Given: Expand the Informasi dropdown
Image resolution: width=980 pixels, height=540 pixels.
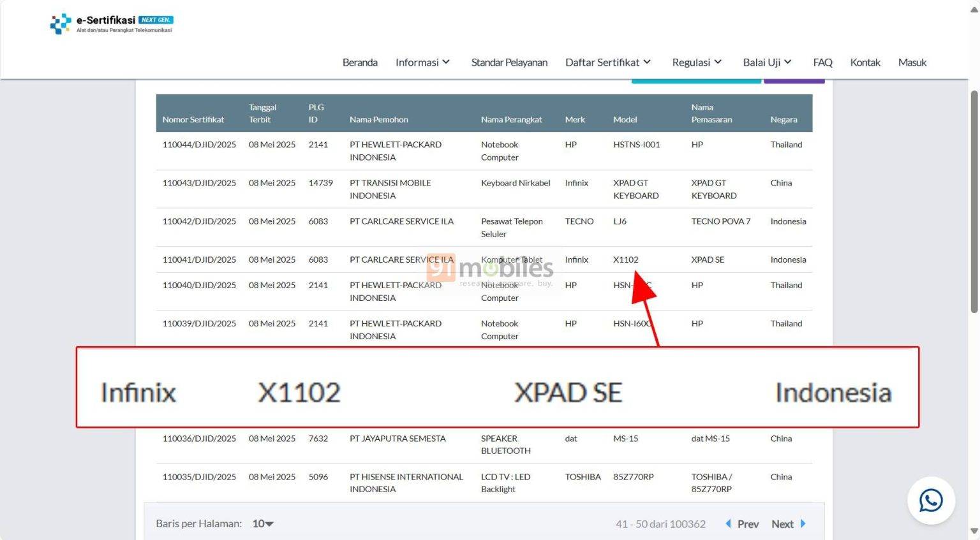Looking at the screenshot, I should [x=422, y=62].
